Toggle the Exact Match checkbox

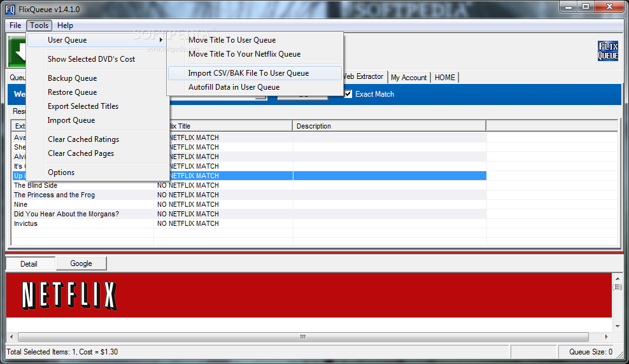[348, 94]
